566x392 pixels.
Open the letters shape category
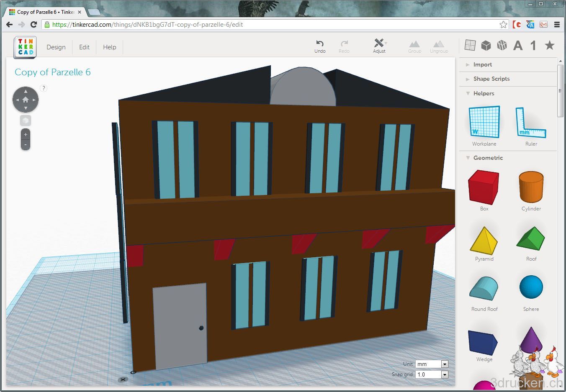[518, 45]
